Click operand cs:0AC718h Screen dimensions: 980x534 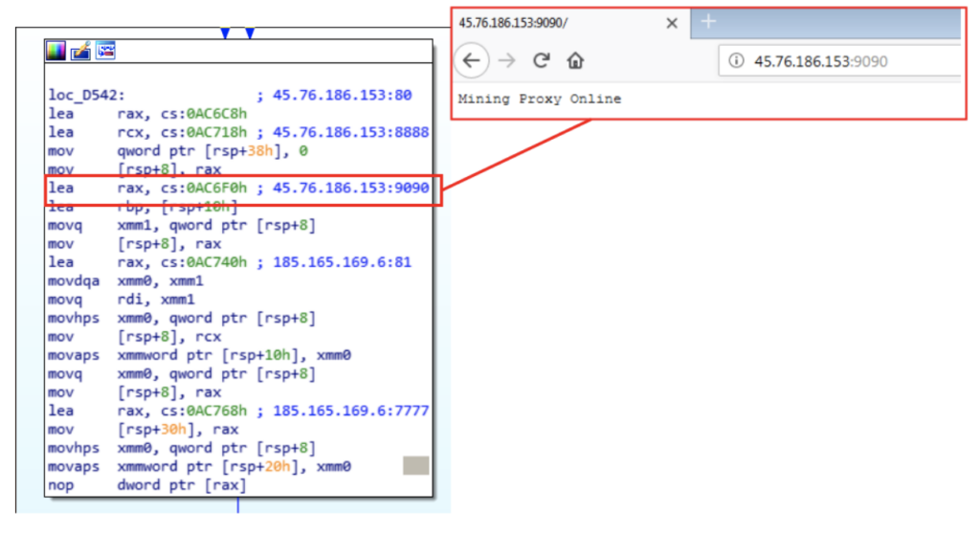(x=204, y=133)
